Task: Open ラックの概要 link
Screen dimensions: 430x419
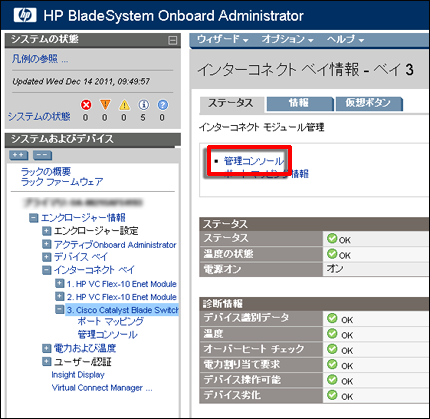Action: click(x=46, y=172)
